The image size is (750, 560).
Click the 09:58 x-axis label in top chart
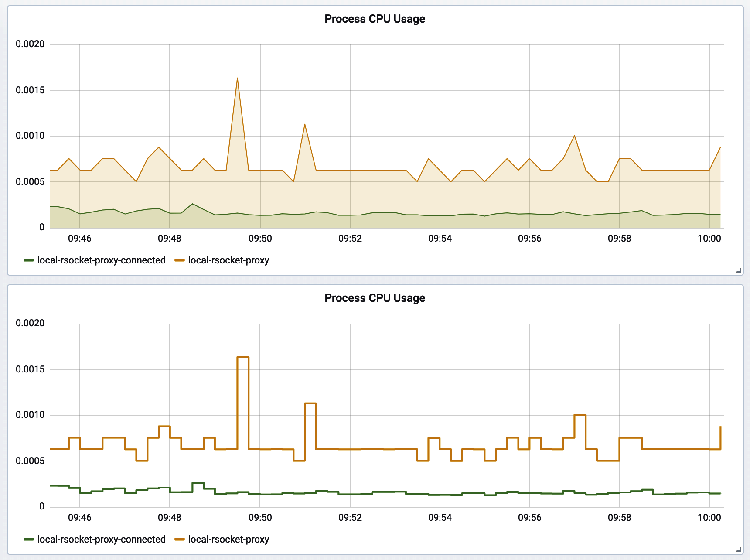coord(619,239)
